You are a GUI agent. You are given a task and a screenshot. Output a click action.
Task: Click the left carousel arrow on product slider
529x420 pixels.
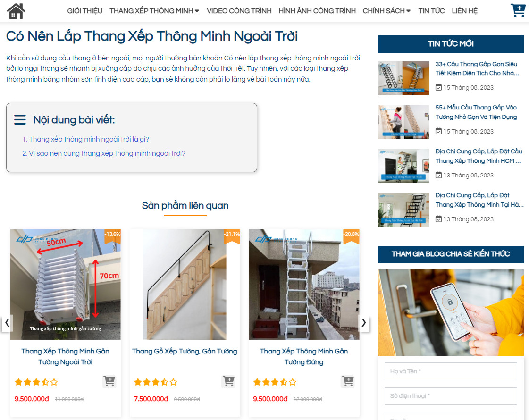[7, 323]
